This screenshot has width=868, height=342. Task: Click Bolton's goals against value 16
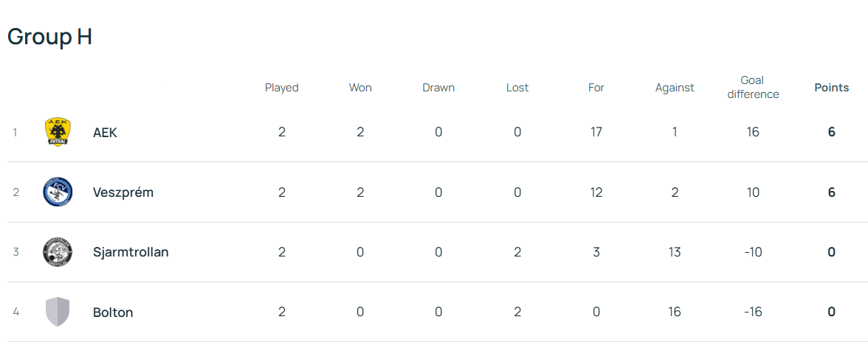pos(674,313)
